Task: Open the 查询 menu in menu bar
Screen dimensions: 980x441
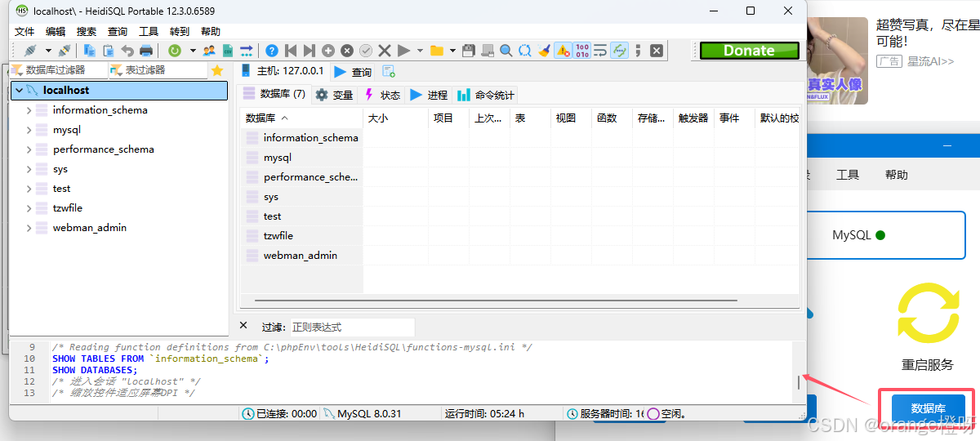Action: pyautogui.click(x=118, y=31)
